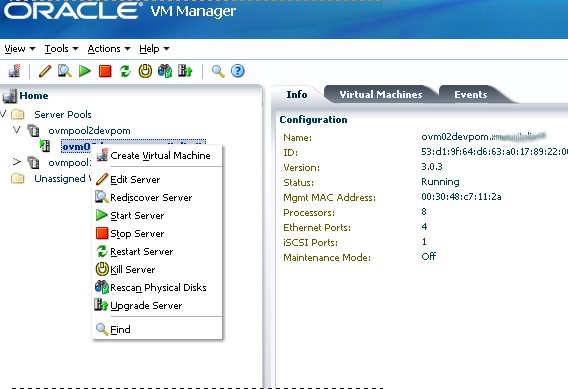Screen dimensions: 568x389
Task: Click the green Start toolbar icon
Action: tap(85, 71)
